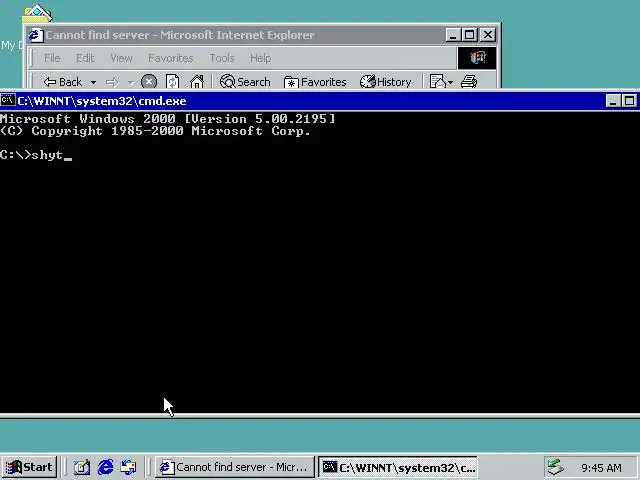Click the Windows 2000 version line
This screenshot has width=640, height=480.
167,119
